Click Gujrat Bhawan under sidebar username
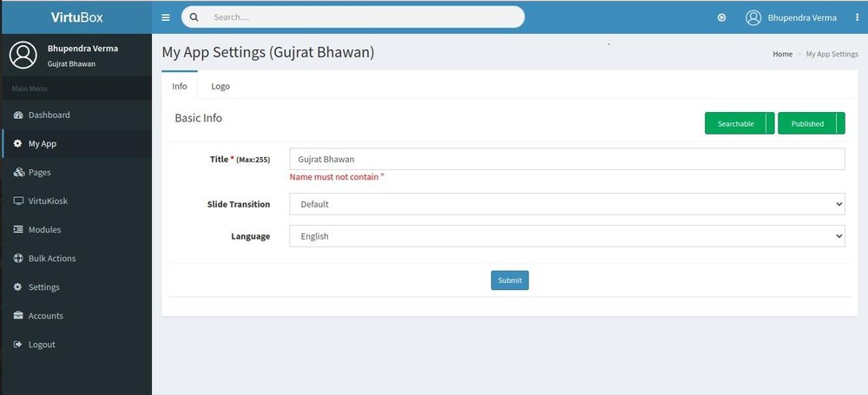Image resolution: width=868 pixels, height=395 pixels. [71, 63]
